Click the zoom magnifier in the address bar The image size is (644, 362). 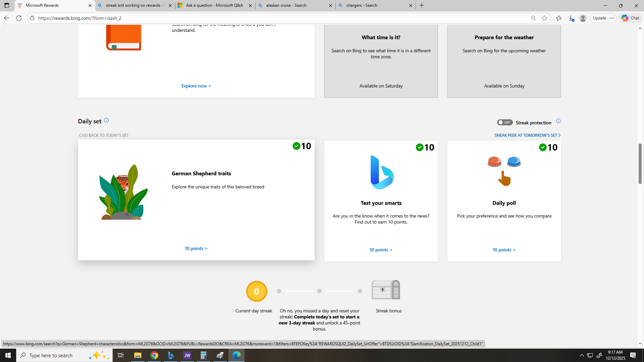pyautogui.click(x=533, y=18)
